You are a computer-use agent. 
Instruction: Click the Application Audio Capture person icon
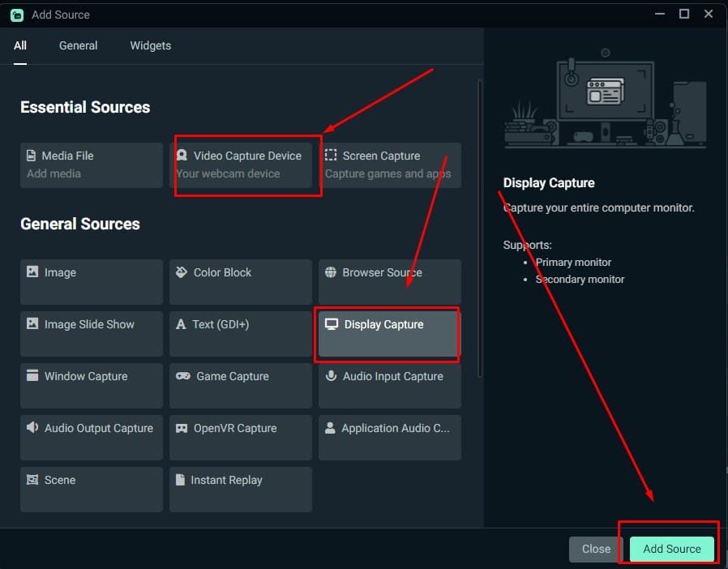point(330,427)
